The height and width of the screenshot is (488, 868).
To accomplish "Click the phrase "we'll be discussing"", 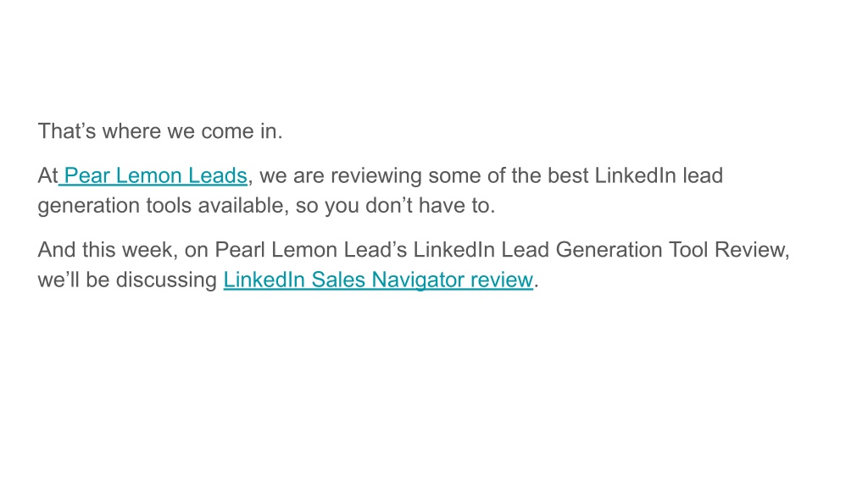I will (x=127, y=280).
